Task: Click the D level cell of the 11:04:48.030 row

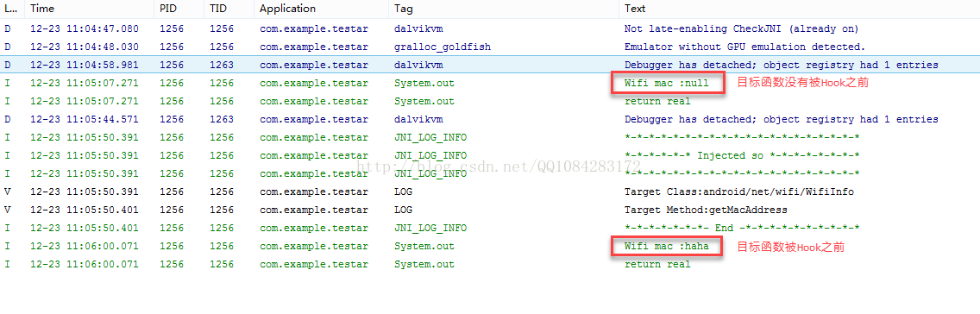Action: (x=8, y=47)
